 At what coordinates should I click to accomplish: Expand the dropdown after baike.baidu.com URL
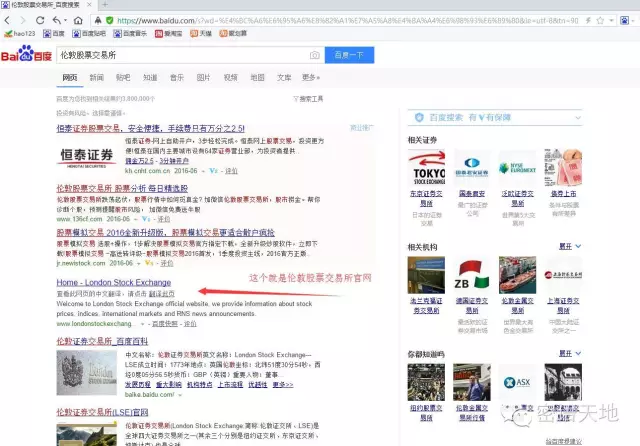pyautogui.click(x=180, y=395)
